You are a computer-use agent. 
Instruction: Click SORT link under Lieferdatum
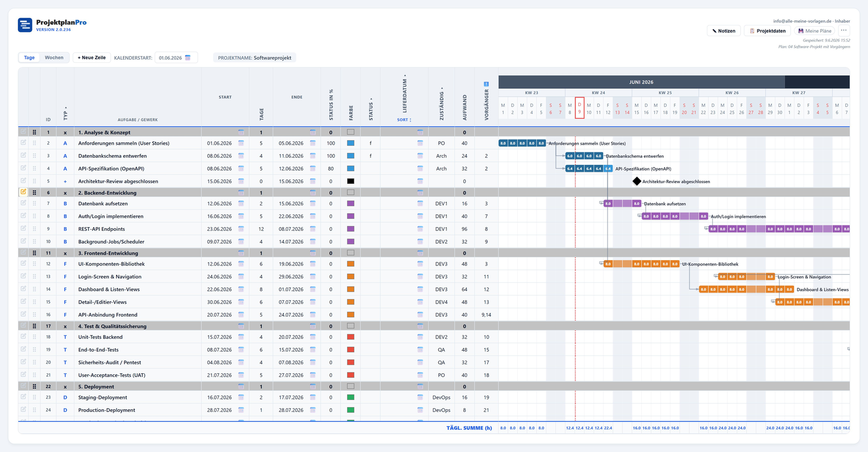click(x=404, y=120)
